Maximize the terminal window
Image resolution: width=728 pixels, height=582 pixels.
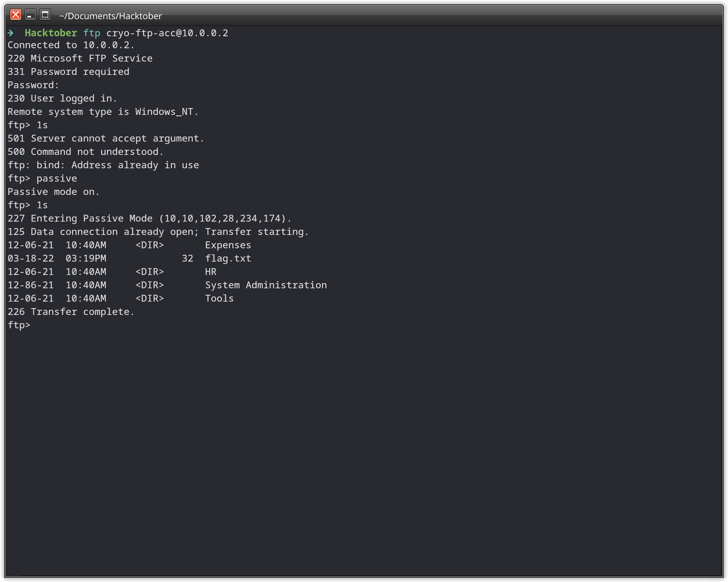[45, 15]
